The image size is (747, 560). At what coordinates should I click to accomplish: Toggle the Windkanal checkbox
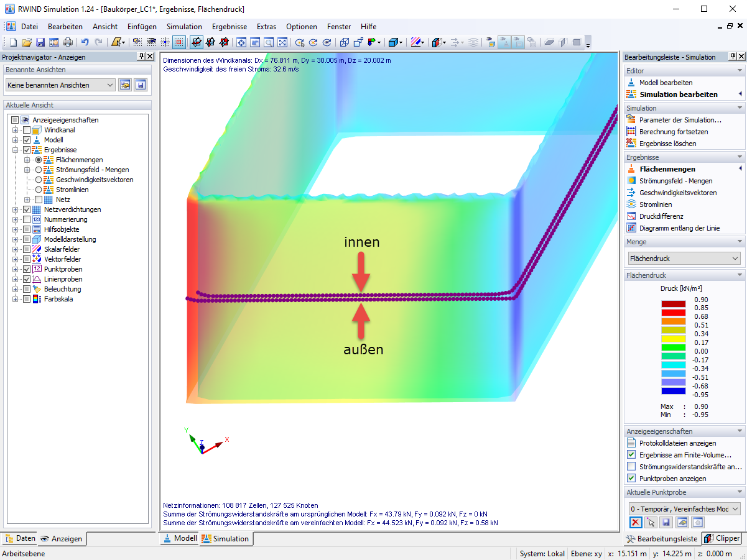(x=27, y=131)
